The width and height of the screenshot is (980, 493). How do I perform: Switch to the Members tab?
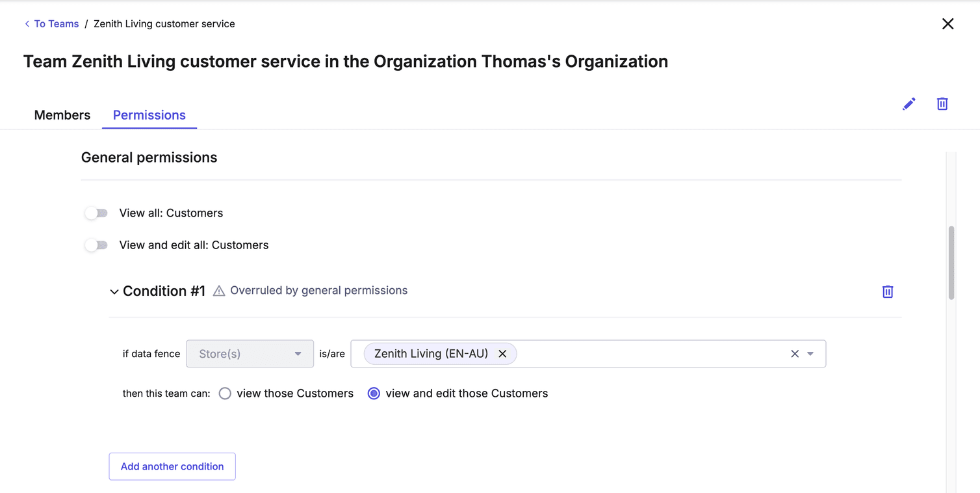62,115
